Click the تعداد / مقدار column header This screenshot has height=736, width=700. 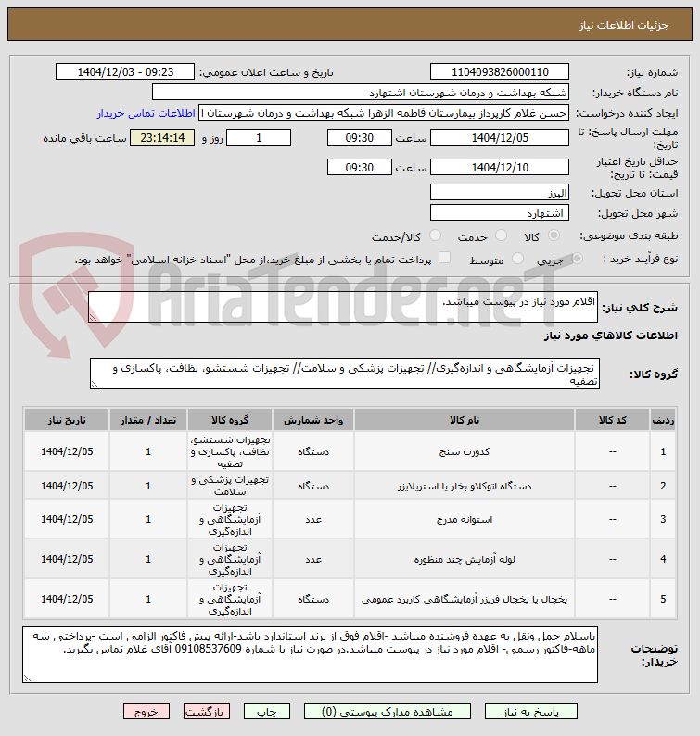tap(148, 420)
